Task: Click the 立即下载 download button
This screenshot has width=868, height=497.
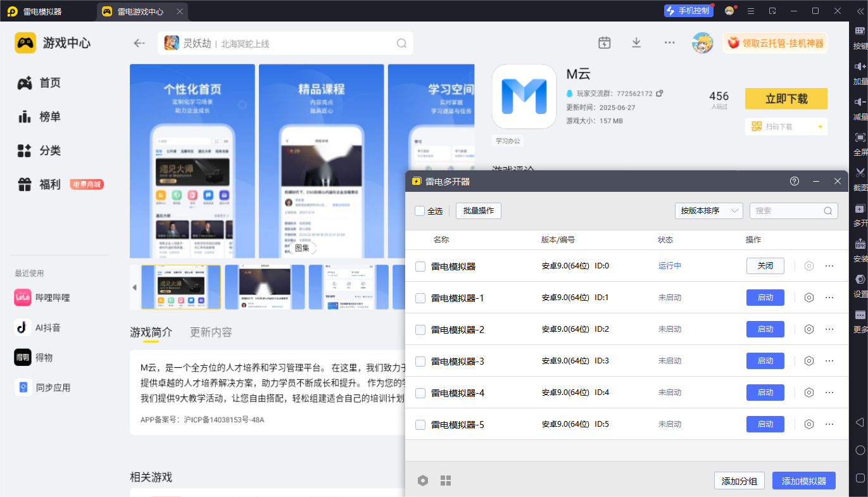Action: 786,99
